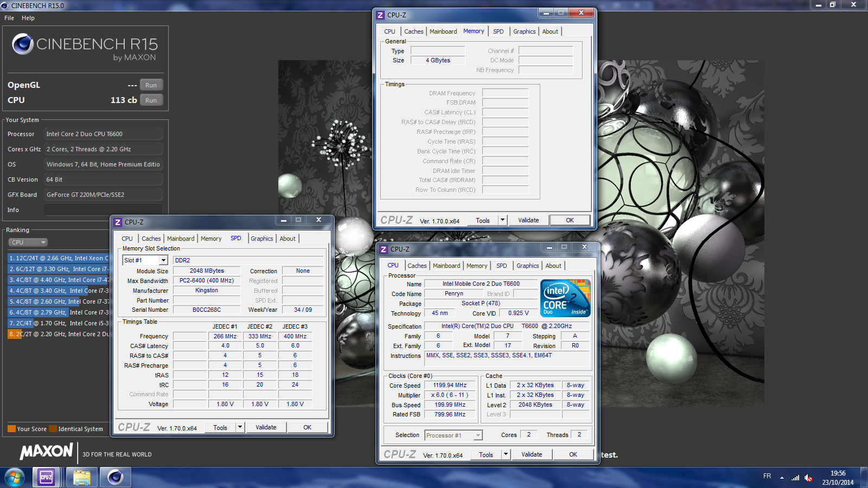
Task: Open the Slot #1 memory slot dropdown
Action: point(163,260)
